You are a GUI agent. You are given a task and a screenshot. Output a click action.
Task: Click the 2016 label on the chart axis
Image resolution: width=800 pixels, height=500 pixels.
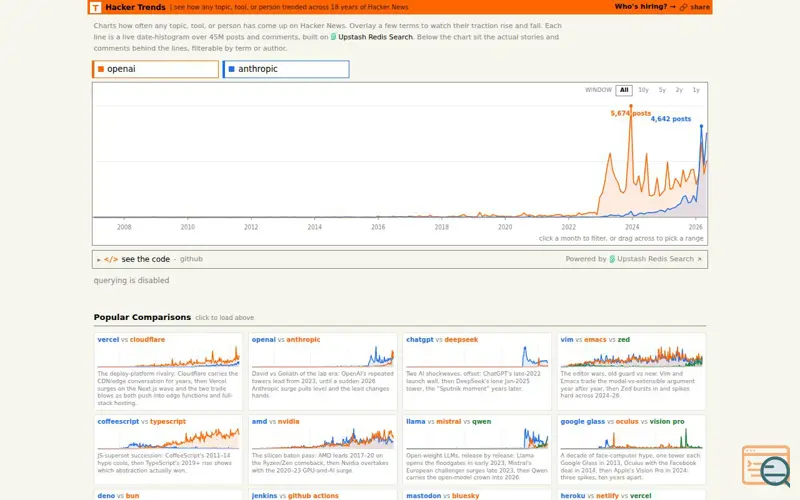pyautogui.click(x=378, y=227)
